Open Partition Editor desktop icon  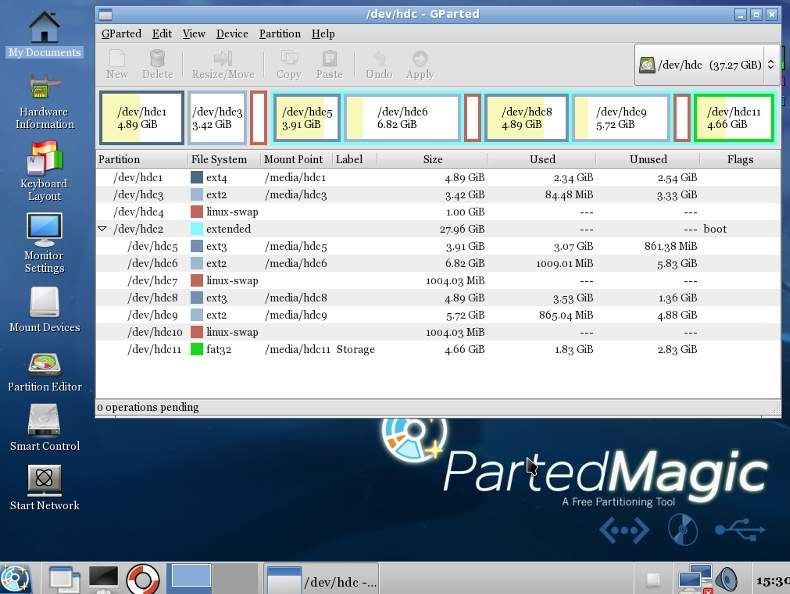pos(44,372)
